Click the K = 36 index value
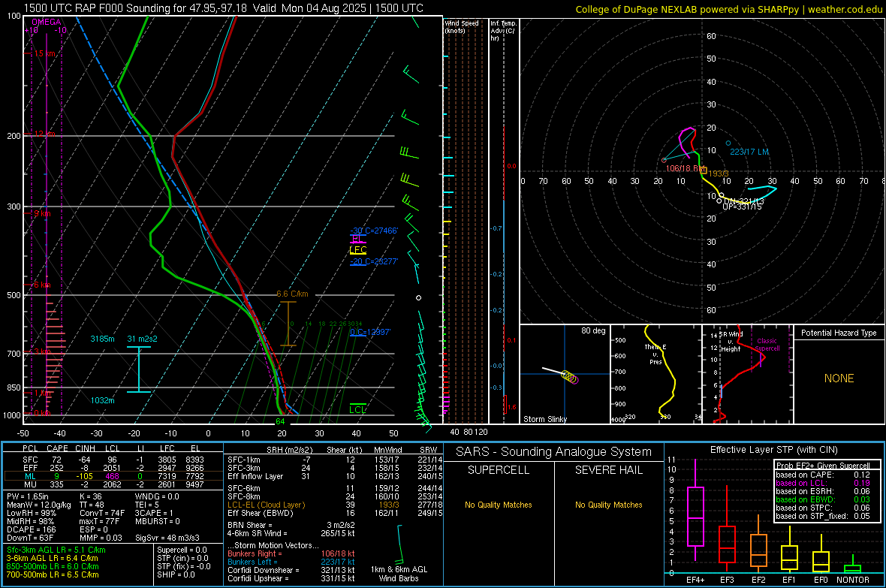The width and height of the screenshot is (886, 588). 90,496
